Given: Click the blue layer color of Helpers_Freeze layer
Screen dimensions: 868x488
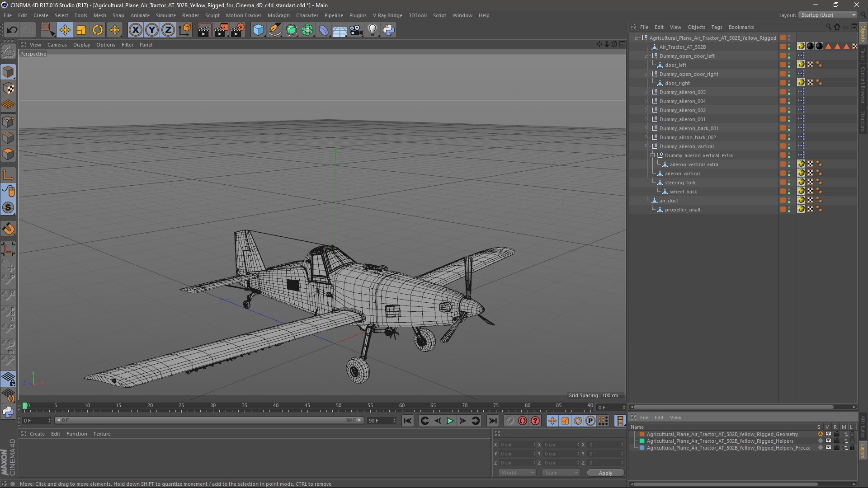Looking at the screenshot, I should click(642, 448).
